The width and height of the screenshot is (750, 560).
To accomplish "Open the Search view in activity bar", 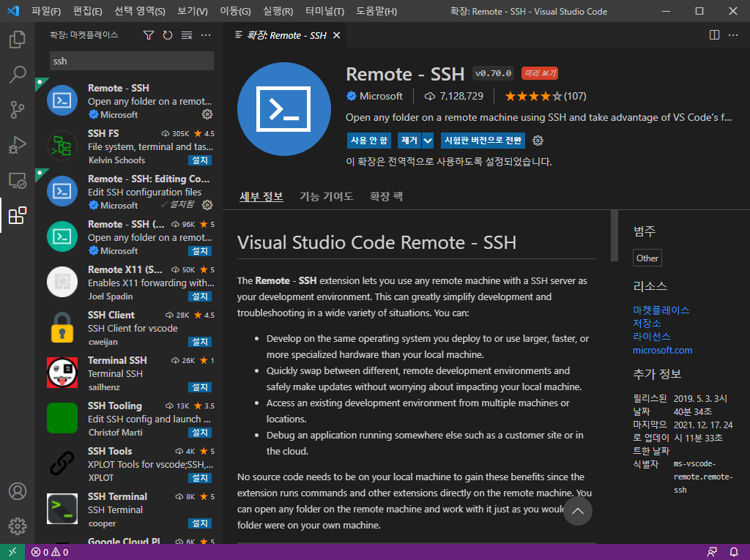I will point(18,74).
